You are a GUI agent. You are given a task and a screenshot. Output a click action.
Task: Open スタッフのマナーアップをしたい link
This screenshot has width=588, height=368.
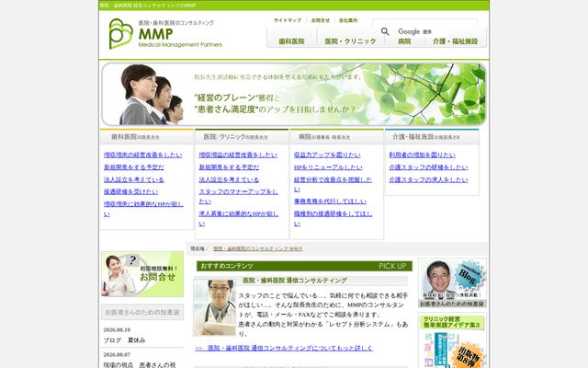click(x=239, y=196)
